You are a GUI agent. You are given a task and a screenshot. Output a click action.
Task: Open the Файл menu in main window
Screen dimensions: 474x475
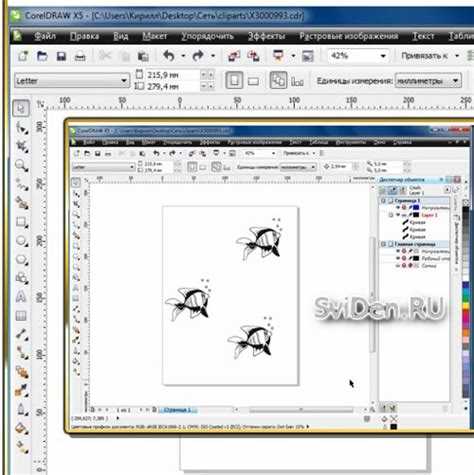[x=45, y=36]
